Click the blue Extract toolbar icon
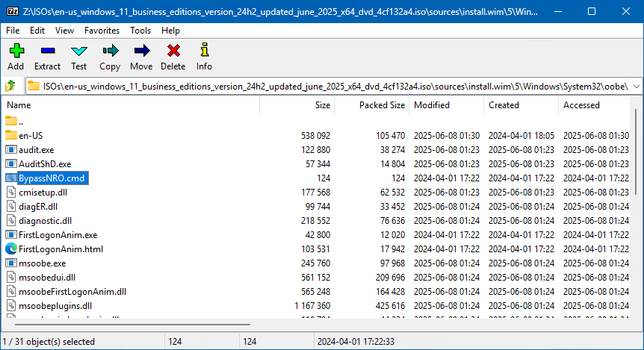 click(x=48, y=51)
